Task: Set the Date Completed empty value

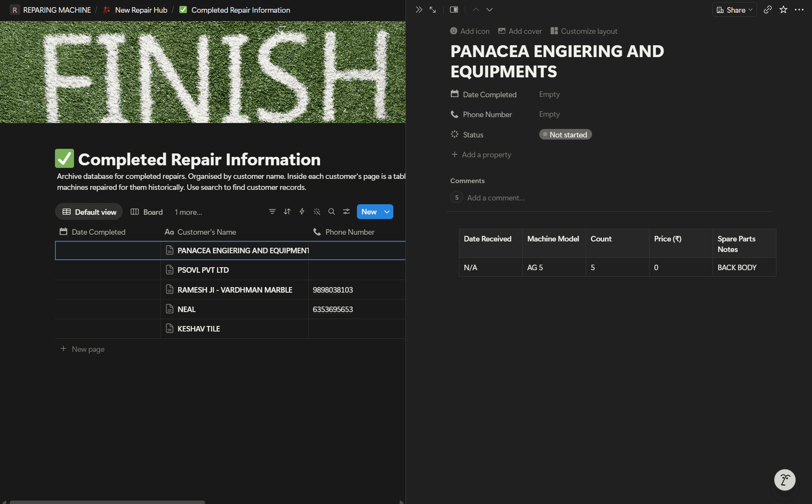Action: tap(549, 94)
